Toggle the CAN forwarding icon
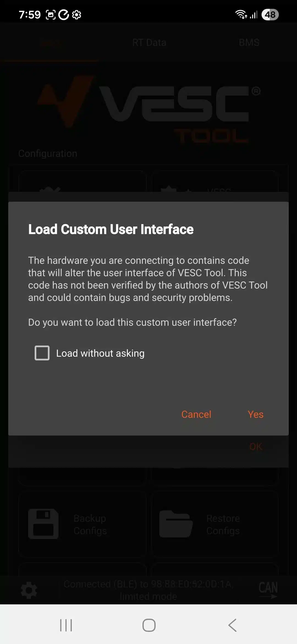This screenshot has height=644, width=297. point(268,590)
